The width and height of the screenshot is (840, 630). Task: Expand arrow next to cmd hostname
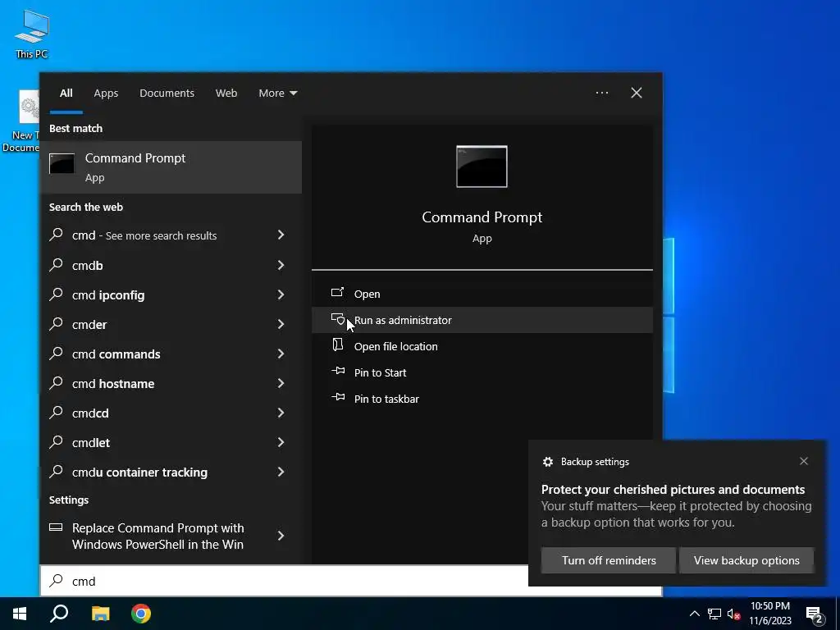click(x=281, y=382)
